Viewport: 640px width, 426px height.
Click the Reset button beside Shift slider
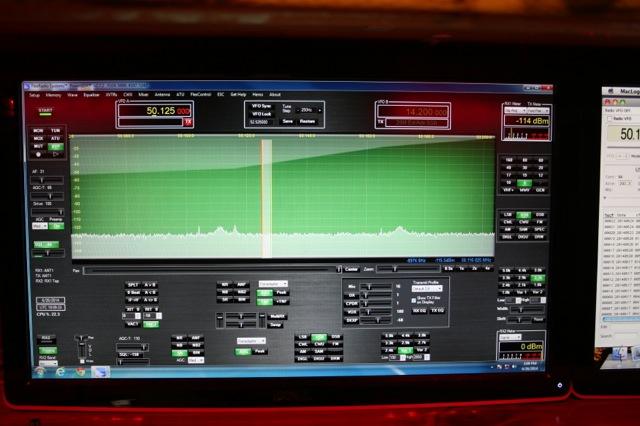click(x=539, y=320)
